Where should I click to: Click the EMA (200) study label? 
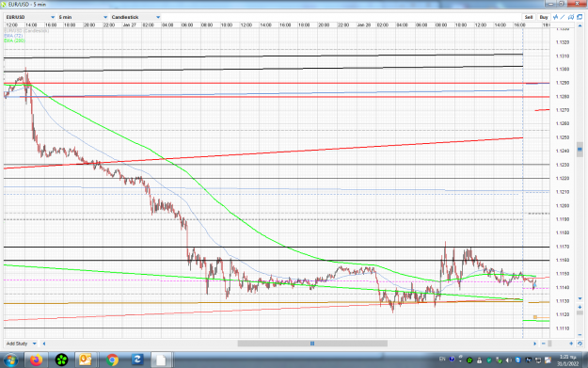tap(15, 40)
